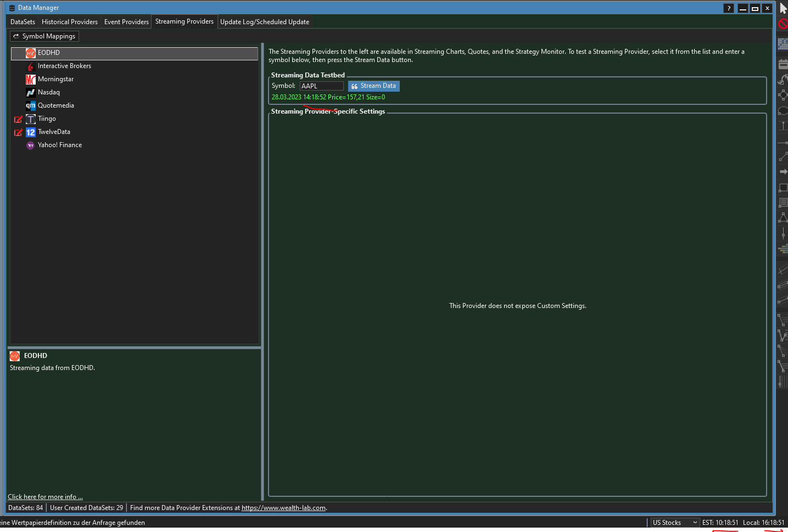Open Update Log/Scheduled Update tab

(x=265, y=22)
